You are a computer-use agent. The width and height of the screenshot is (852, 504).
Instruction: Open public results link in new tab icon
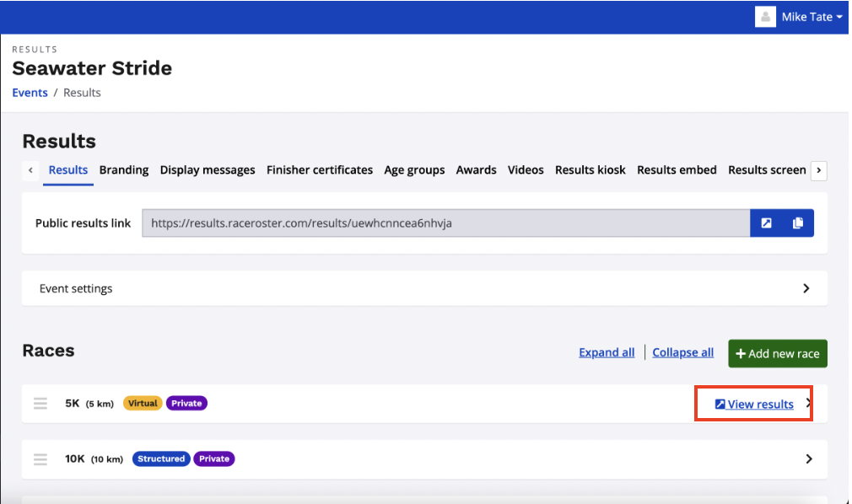pos(766,223)
